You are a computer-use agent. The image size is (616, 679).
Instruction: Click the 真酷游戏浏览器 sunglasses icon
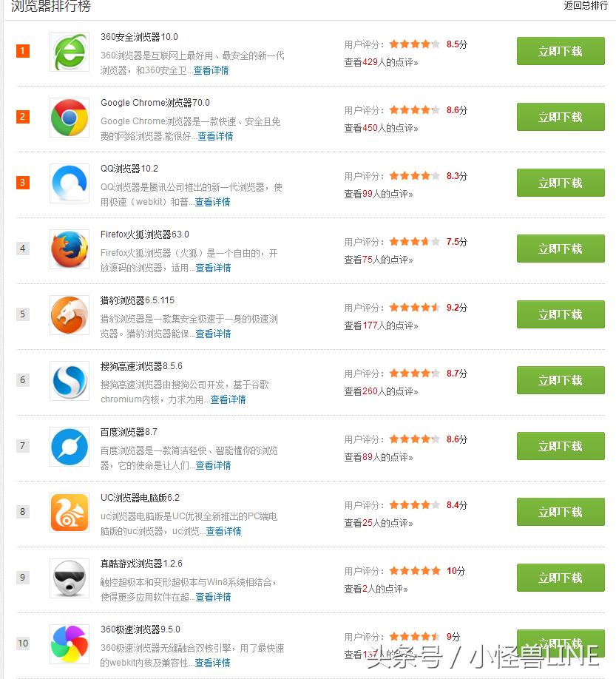[x=70, y=578]
